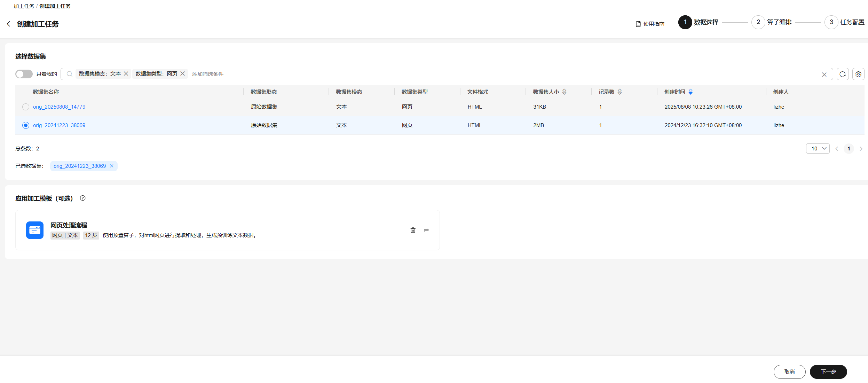Viewport: 868px width, 383px height.
Task: Click the 添加筛选条件 filter input field
Action: click(x=208, y=74)
